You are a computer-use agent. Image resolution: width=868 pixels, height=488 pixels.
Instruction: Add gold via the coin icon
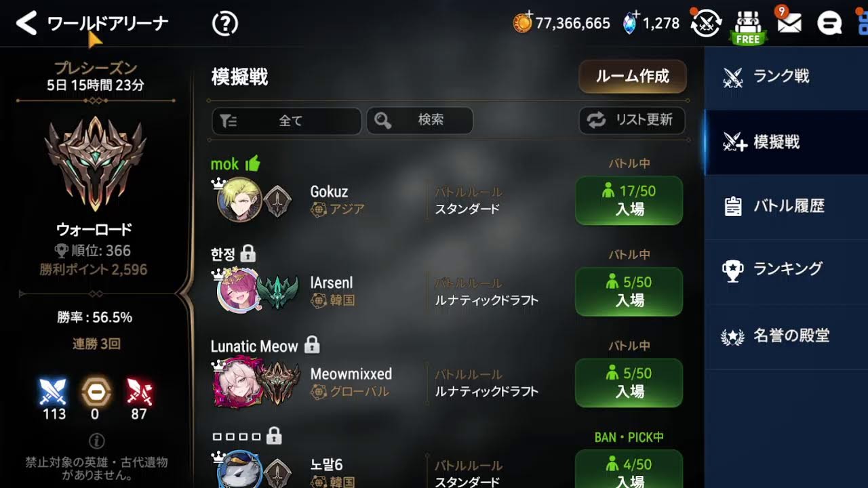[x=523, y=22]
